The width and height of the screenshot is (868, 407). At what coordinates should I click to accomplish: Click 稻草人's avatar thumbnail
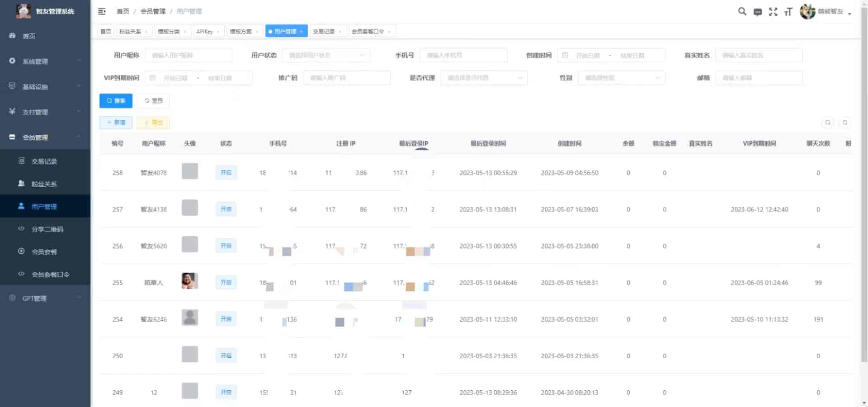[189, 281]
